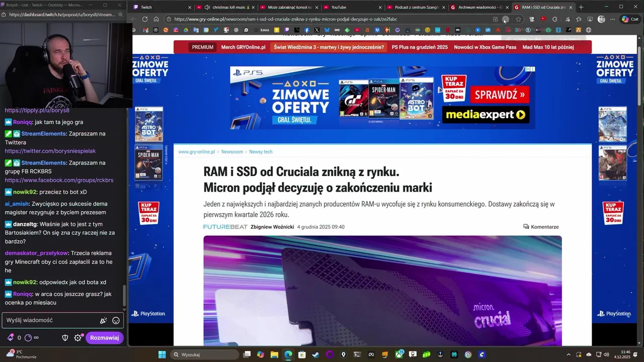
Task: Open Mad Max 10 lat później link
Action: coord(548,47)
